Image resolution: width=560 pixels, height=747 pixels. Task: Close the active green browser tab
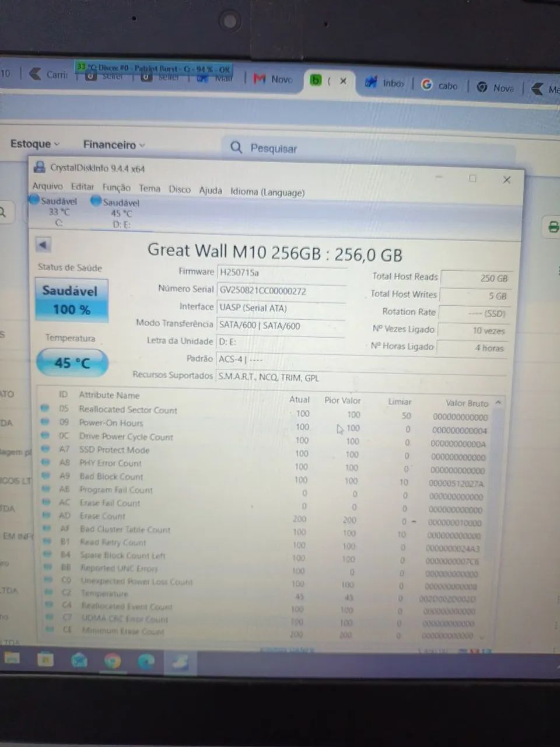(x=343, y=82)
